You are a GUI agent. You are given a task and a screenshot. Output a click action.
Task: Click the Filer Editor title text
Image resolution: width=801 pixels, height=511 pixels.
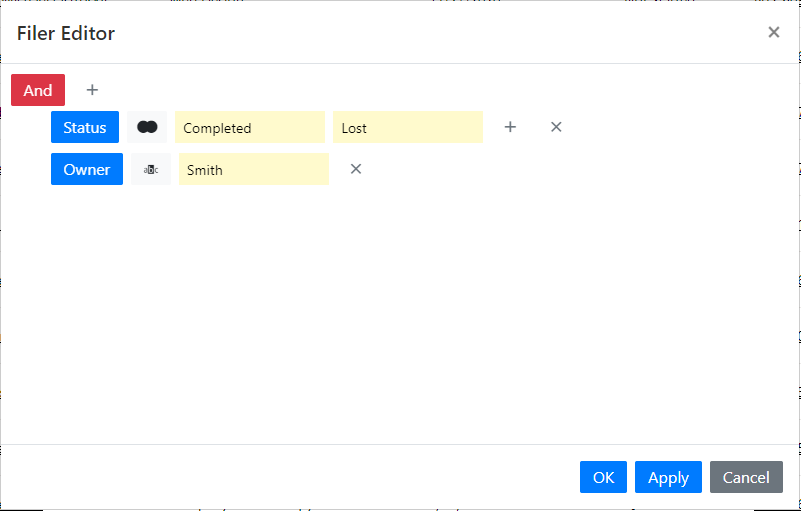(x=66, y=33)
